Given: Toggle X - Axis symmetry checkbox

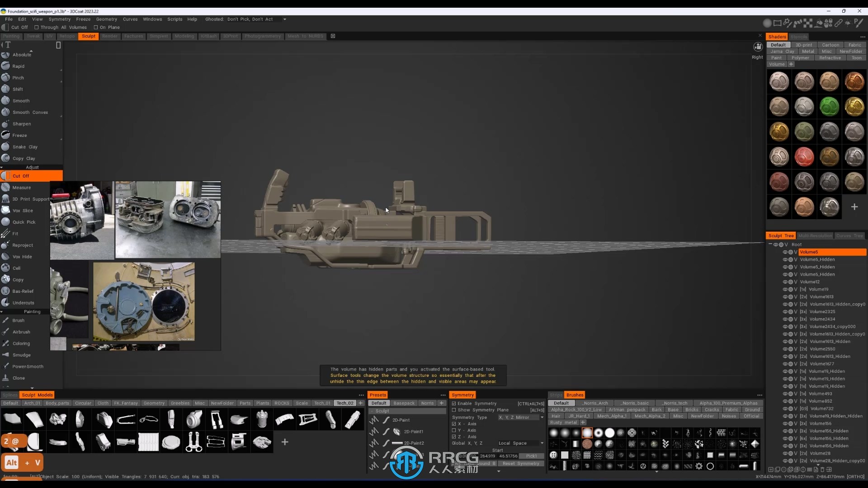Looking at the screenshot, I should click(454, 424).
